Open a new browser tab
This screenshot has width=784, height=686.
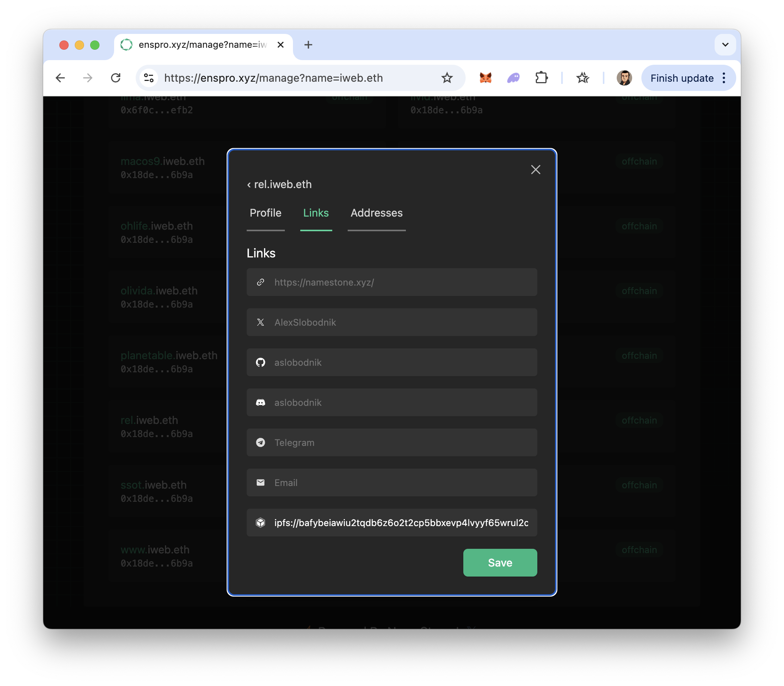tap(308, 45)
